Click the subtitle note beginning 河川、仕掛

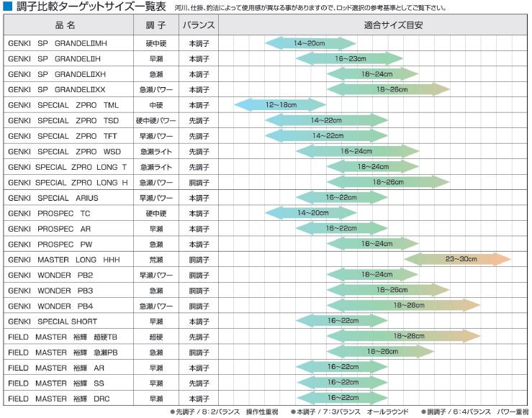310,8
